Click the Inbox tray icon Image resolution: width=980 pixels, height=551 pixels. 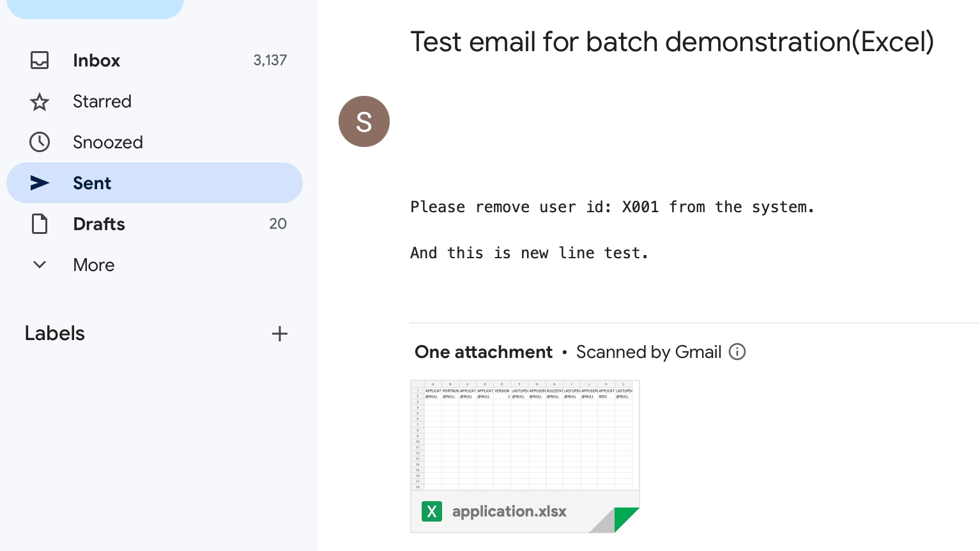pyautogui.click(x=40, y=60)
